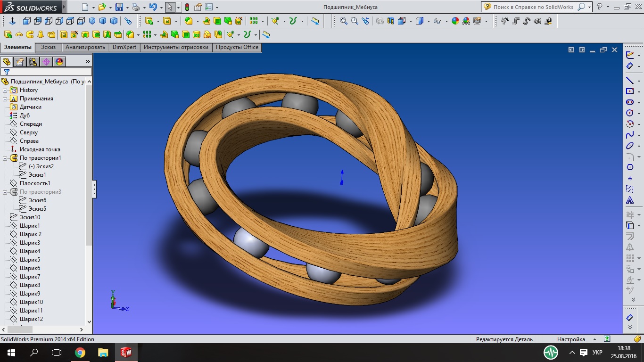
Task: Open the FeatureManager design tree tab
Action: pyautogui.click(x=7, y=62)
